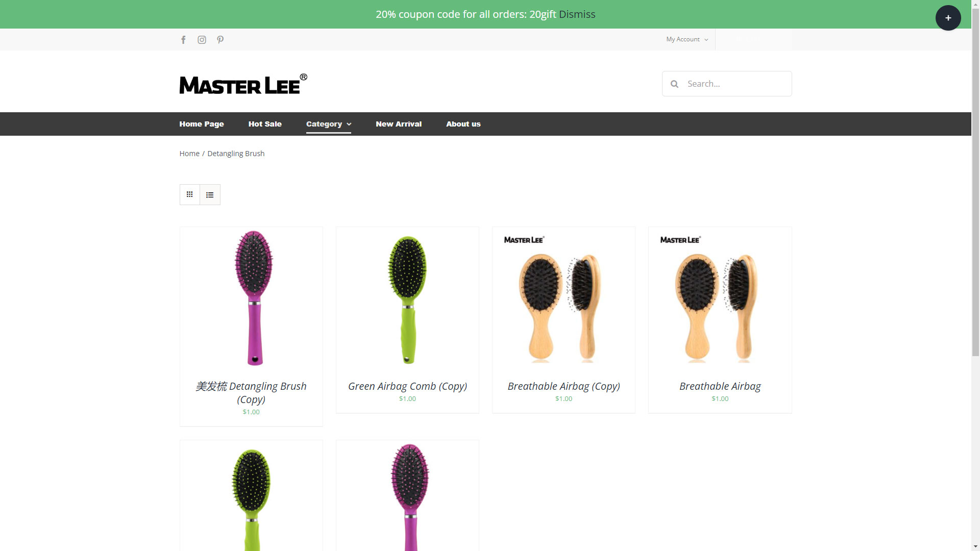The height and width of the screenshot is (551, 980).
Task: Switch to list view layout
Action: (210, 194)
